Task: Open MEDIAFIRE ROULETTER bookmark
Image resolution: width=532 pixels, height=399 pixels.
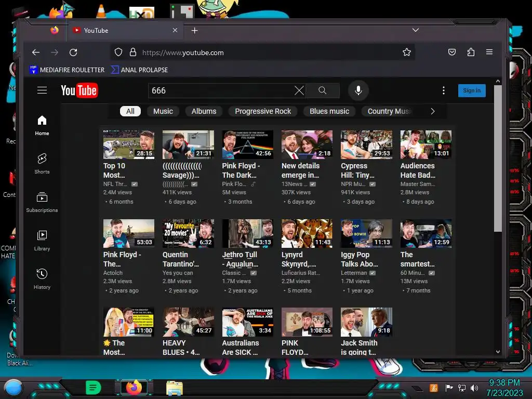Action: point(67,70)
